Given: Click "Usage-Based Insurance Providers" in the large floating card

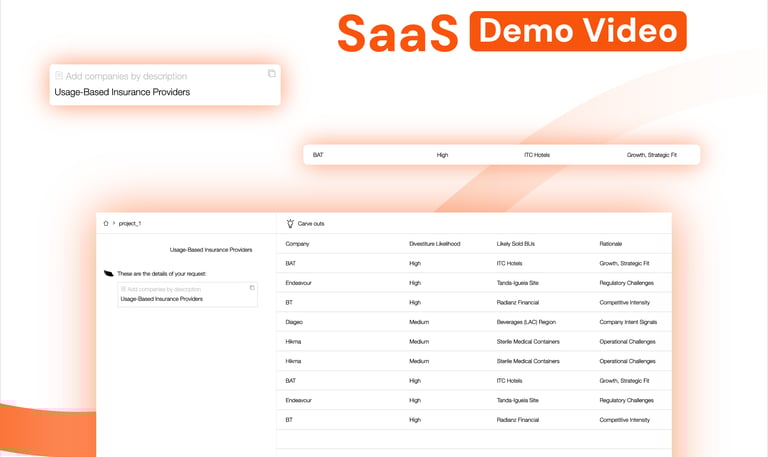Looking at the screenshot, I should click(122, 92).
